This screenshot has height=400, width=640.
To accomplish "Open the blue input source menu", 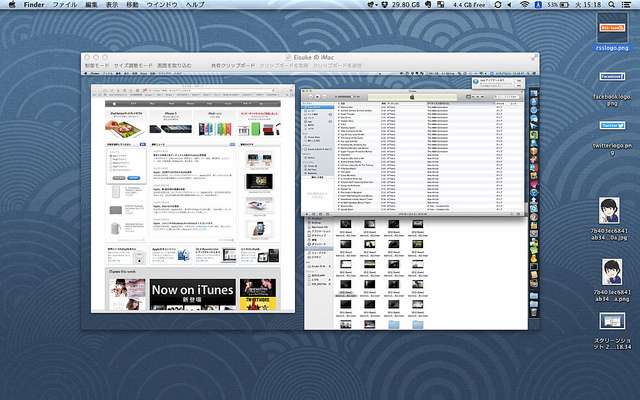I will tap(538, 4).
